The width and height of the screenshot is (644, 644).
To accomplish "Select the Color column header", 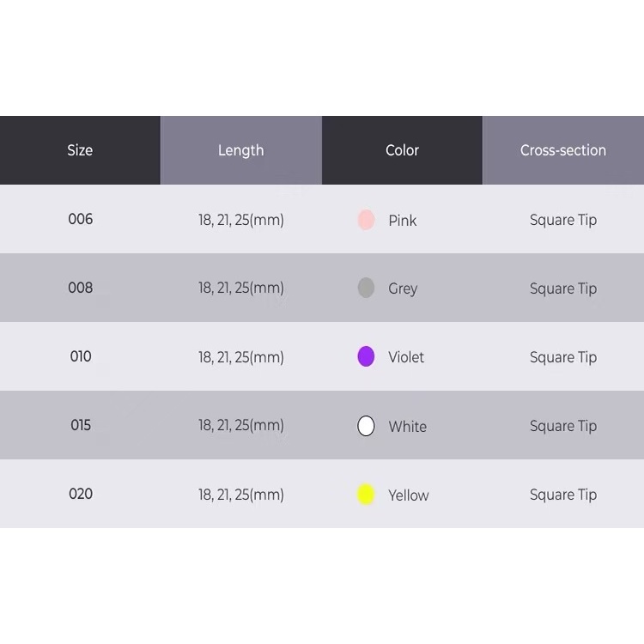I will [x=402, y=150].
